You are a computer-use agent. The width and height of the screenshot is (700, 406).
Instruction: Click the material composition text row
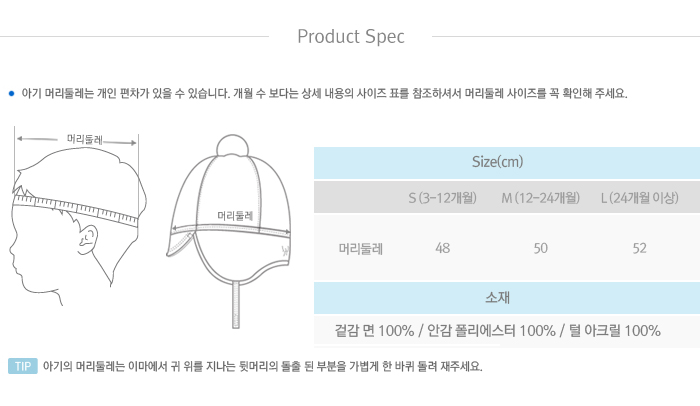(x=497, y=331)
